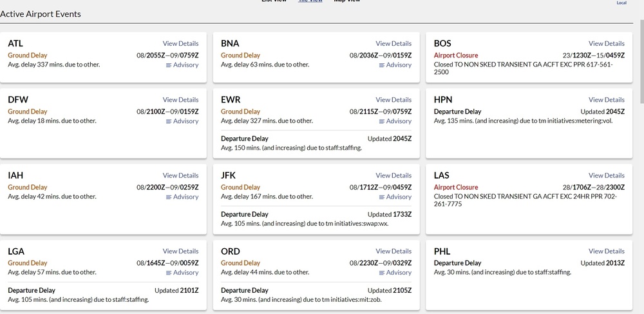Open the JFK Advisory icon
The height and width of the screenshot is (314, 644).
click(x=382, y=197)
